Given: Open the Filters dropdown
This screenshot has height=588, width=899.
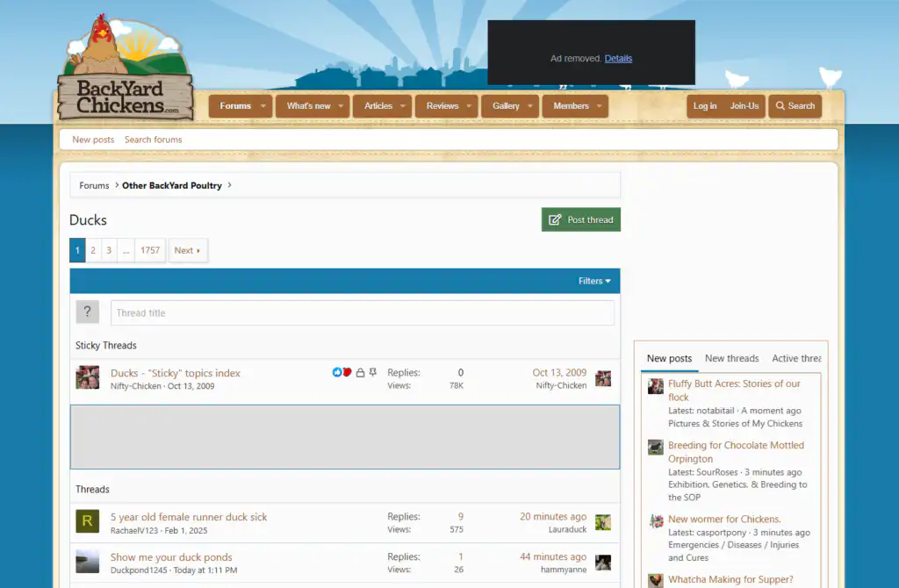Looking at the screenshot, I should click(x=594, y=281).
